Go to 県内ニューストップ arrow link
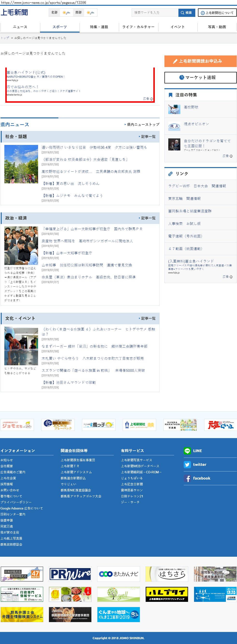 pyautogui.click(x=142, y=124)
